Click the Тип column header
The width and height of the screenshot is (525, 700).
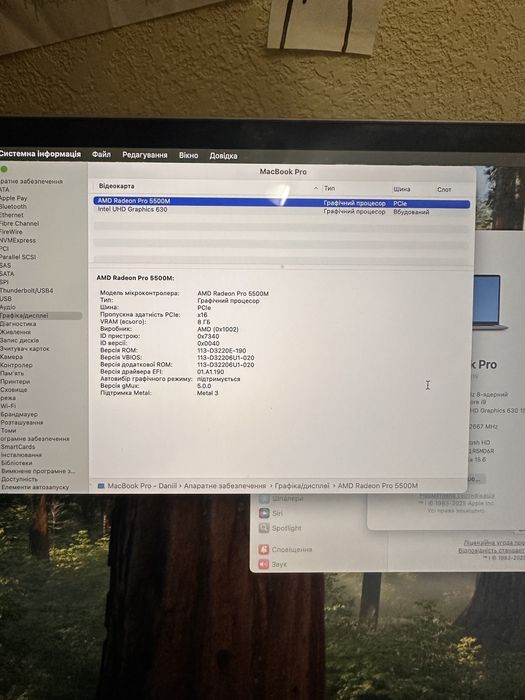click(x=329, y=188)
